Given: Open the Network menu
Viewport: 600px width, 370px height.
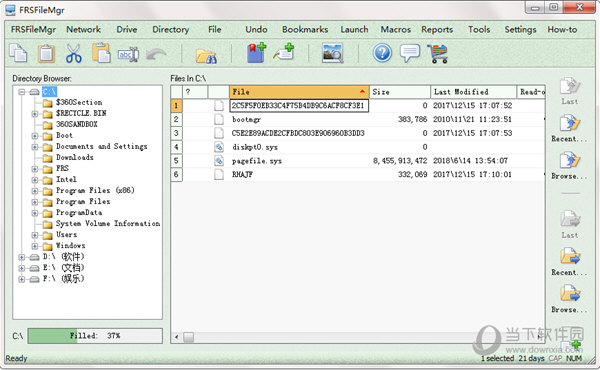Looking at the screenshot, I should pyautogui.click(x=83, y=29).
